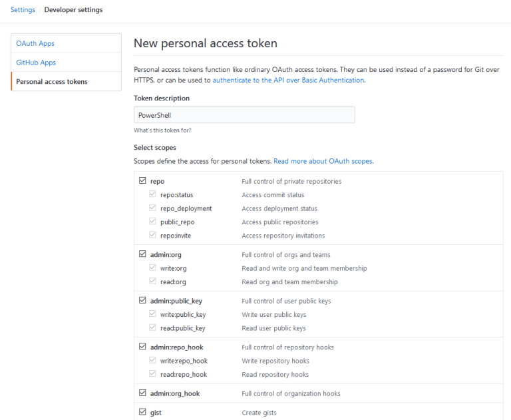The image size is (511, 420).
Task: Click 'Full control of private repositories' text
Action: tap(291, 181)
